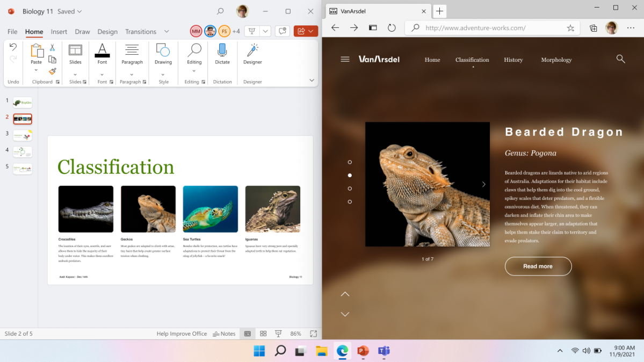Open the hamburger menu on the VanArsdel page

click(345, 59)
